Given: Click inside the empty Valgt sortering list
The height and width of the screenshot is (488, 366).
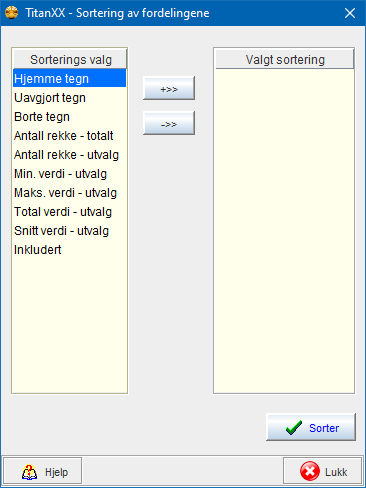Looking at the screenshot, I should (x=284, y=231).
